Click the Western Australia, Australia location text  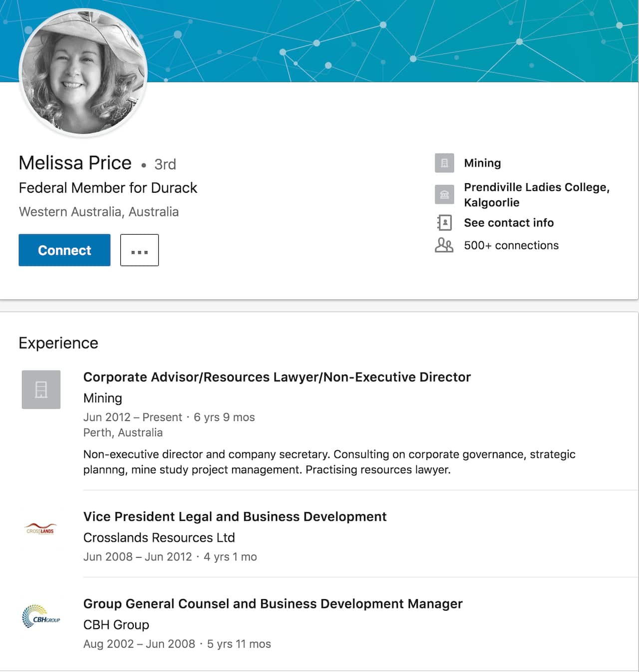click(98, 212)
